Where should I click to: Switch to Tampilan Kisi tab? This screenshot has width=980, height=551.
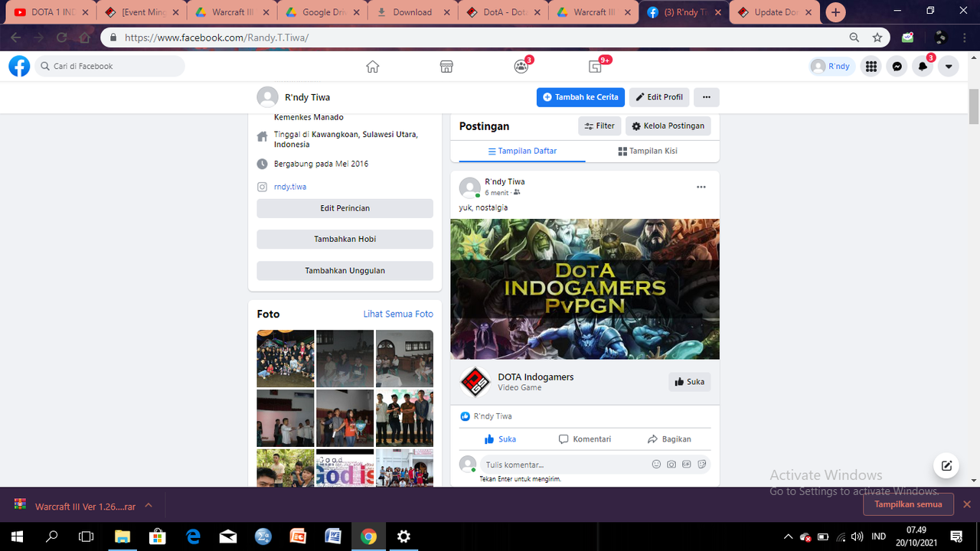coord(647,151)
